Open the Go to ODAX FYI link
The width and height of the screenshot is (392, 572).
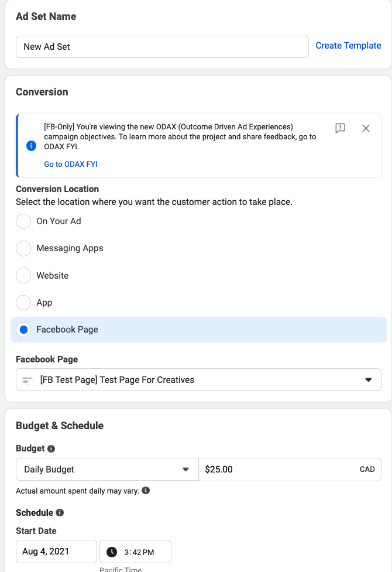click(x=71, y=164)
